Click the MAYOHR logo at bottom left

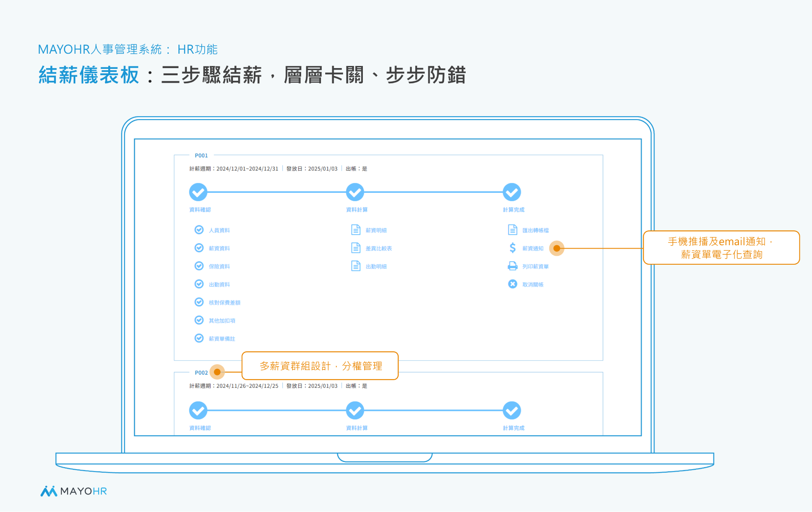74,491
